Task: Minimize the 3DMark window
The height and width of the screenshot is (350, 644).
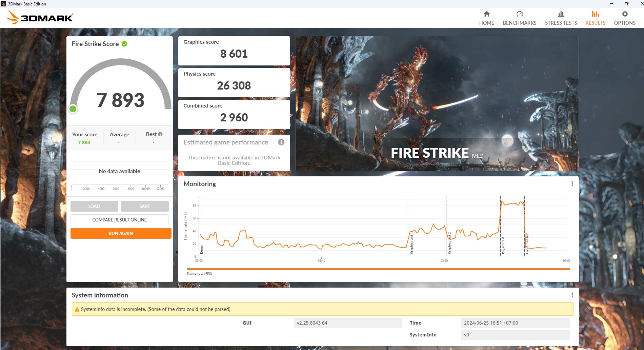Action: point(611,4)
